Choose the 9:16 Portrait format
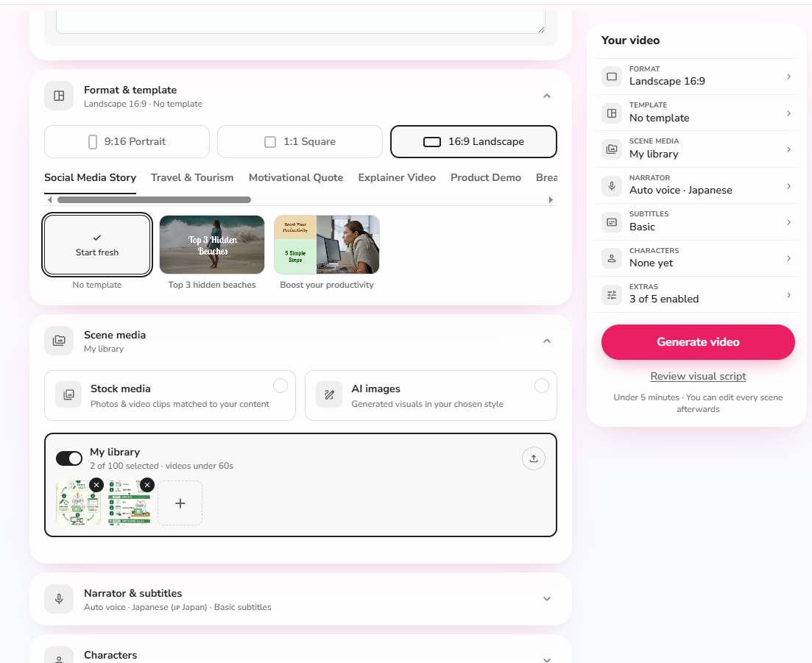Viewport: 812px width, 663px height. tap(127, 142)
